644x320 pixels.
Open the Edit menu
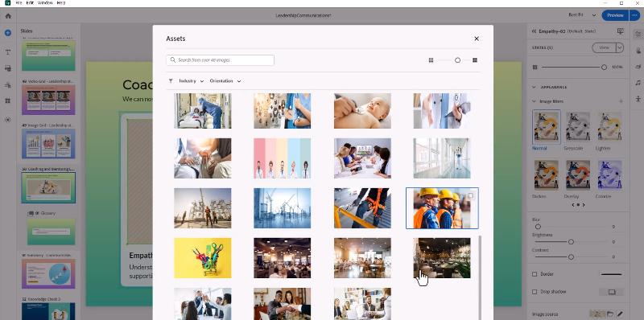[x=30, y=2]
